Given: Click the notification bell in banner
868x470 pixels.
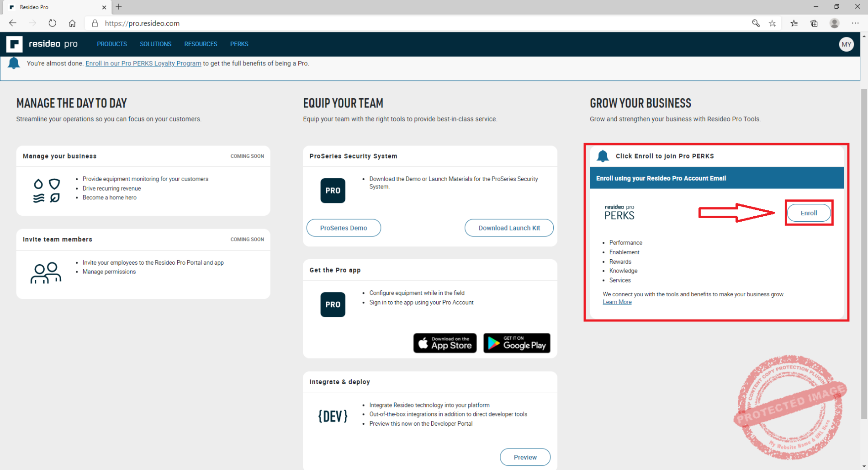Looking at the screenshot, I should click(14, 63).
